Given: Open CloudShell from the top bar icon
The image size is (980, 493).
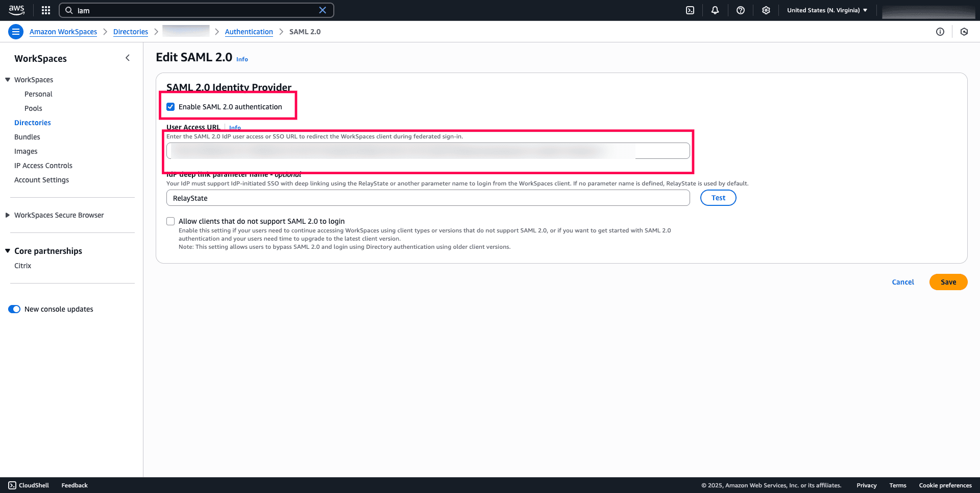Looking at the screenshot, I should pos(690,10).
